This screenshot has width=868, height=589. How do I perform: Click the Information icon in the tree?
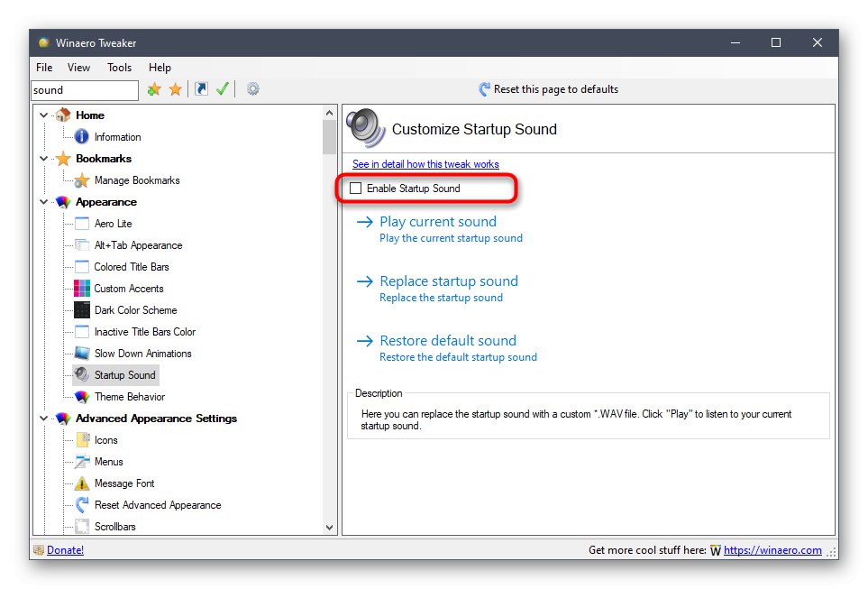point(81,136)
